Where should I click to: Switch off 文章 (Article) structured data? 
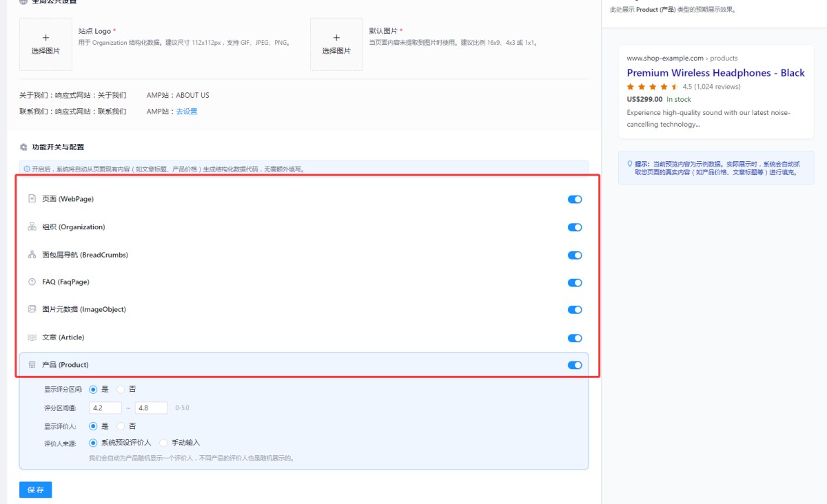(x=574, y=338)
